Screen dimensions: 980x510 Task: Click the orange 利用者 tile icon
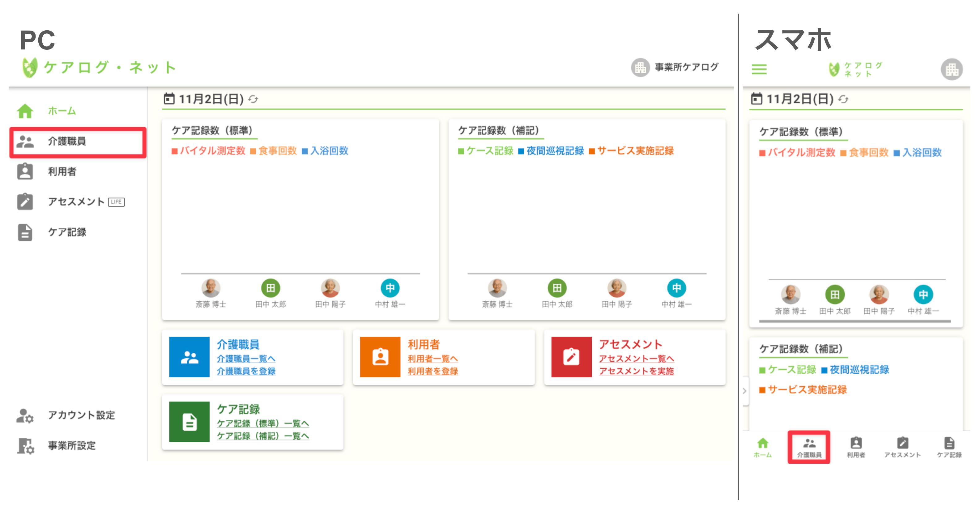pyautogui.click(x=380, y=357)
